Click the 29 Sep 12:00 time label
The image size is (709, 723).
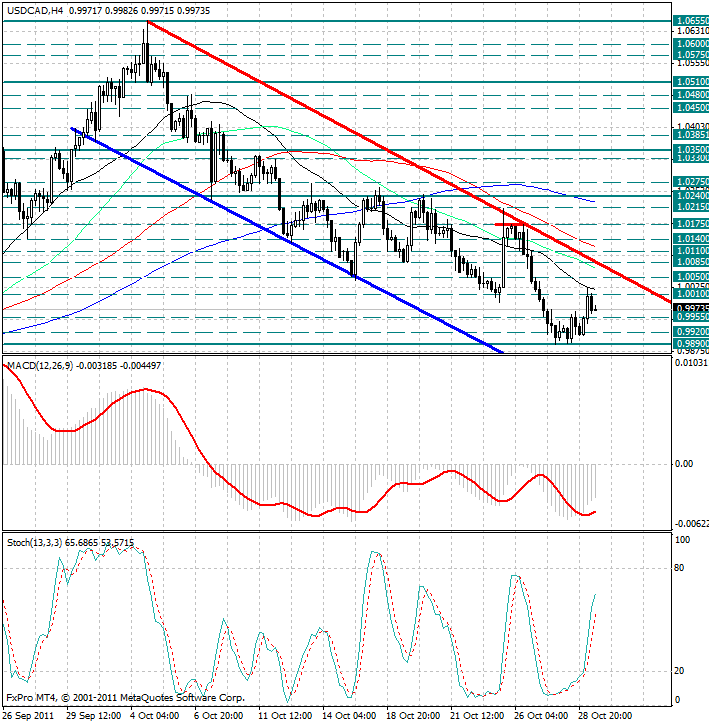(x=94, y=716)
